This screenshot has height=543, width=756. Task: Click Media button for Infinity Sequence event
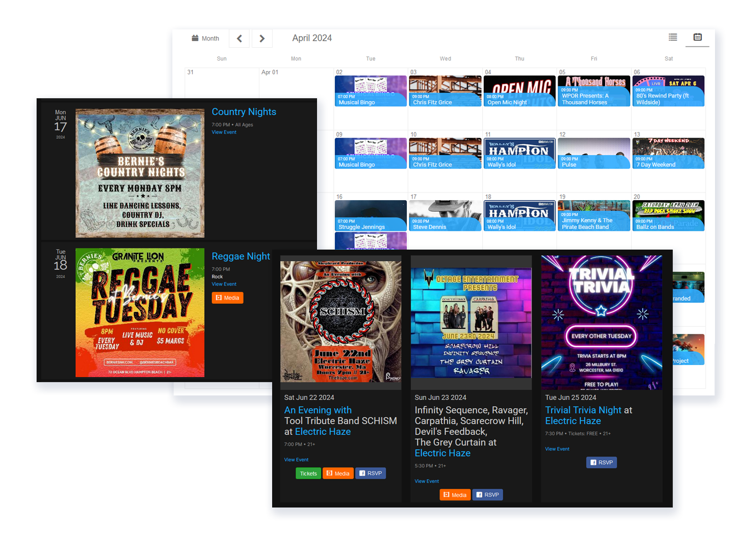[x=455, y=495]
